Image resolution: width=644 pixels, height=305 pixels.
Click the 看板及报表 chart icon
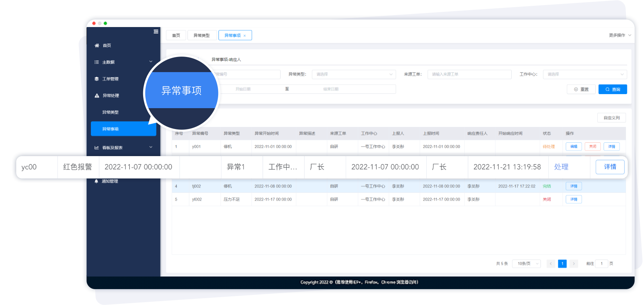97,147
